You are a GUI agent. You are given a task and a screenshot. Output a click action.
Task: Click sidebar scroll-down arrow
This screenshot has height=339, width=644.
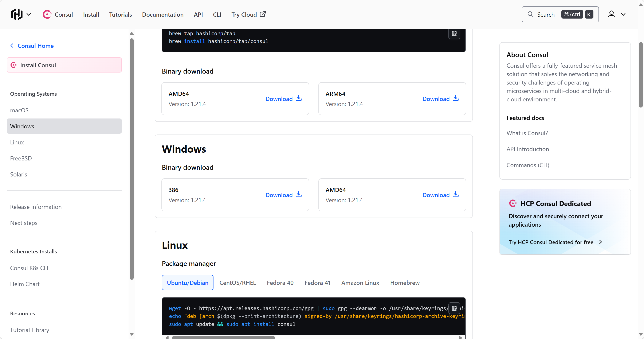(x=131, y=334)
